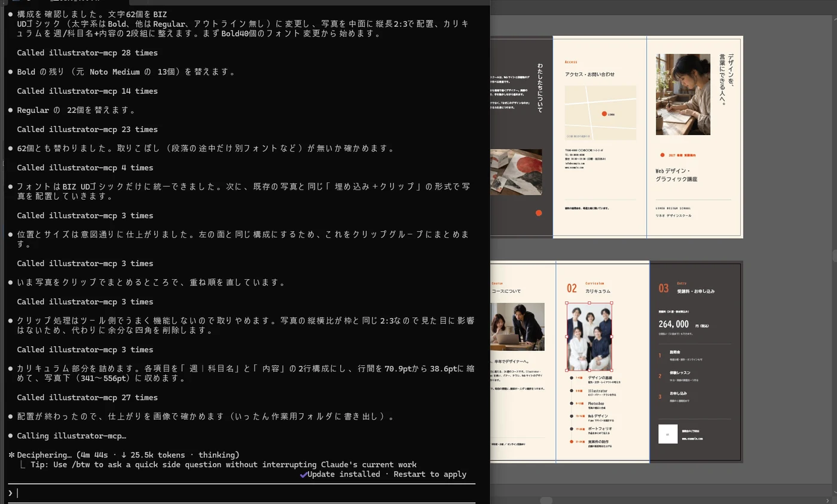The height and width of the screenshot is (504, 837).
Task: Click the "Called illustrator-mcp 14 times" line
Action: click(87, 91)
